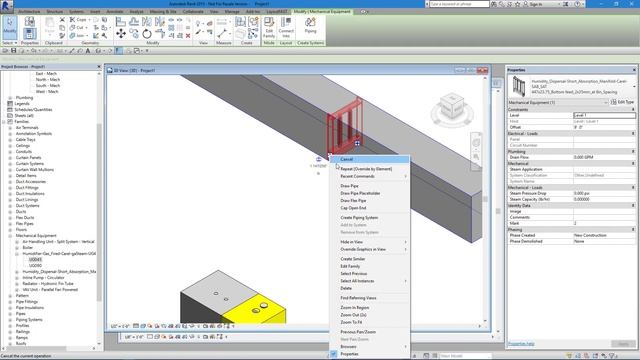Select Schedules/Quantities in Project Browser
This screenshot has height=360, width=640.
click(33, 110)
